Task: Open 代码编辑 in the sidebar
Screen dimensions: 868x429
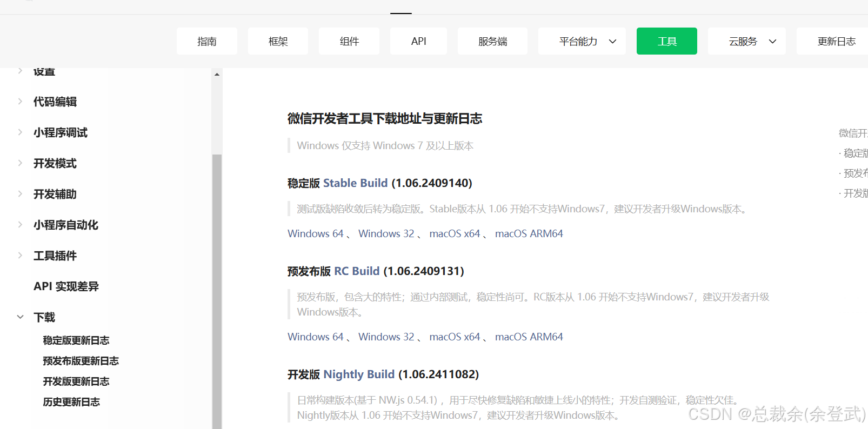Action: pyautogui.click(x=55, y=102)
